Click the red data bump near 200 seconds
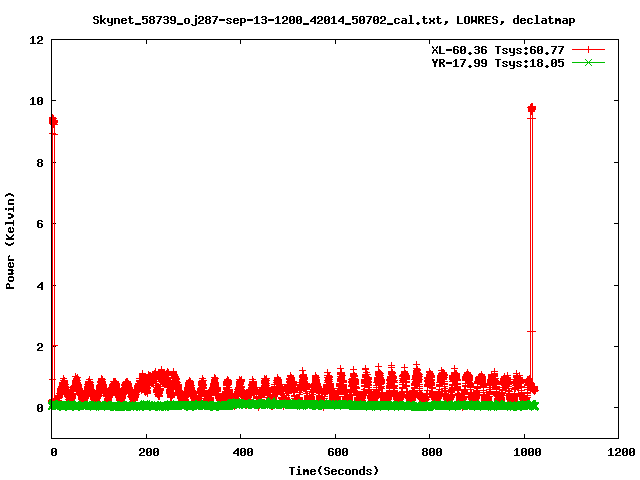The image size is (640, 480). [x=160, y=378]
